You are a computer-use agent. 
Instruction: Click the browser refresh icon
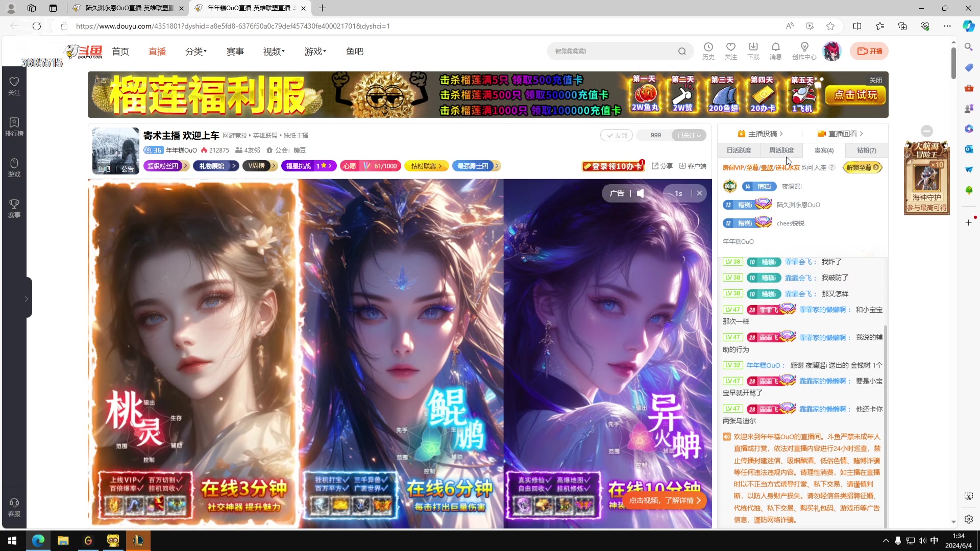pyautogui.click(x=37, y=26)
